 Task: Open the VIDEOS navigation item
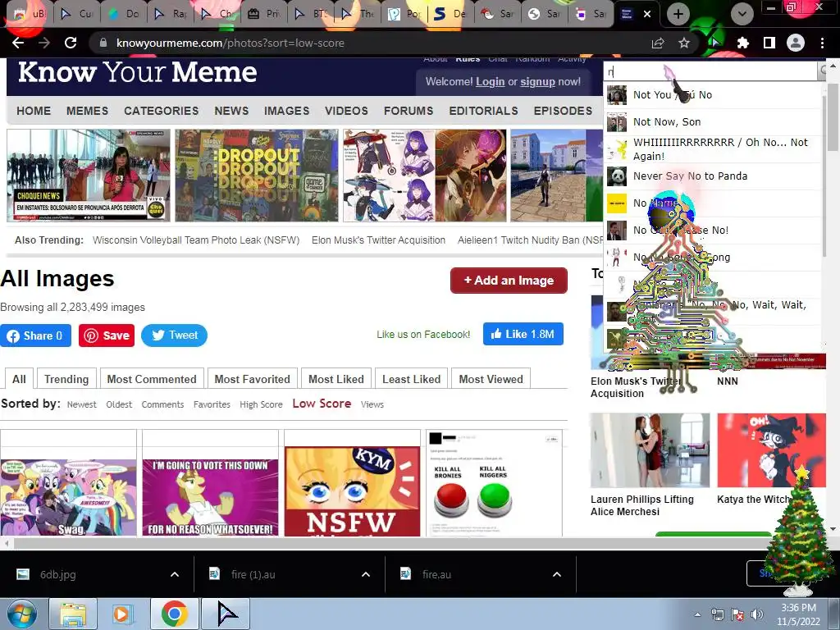tap(346, 111)
